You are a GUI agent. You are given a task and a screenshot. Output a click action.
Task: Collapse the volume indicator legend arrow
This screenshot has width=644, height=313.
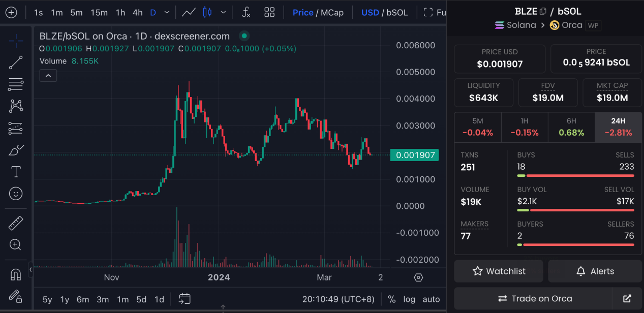pos(48,75)
